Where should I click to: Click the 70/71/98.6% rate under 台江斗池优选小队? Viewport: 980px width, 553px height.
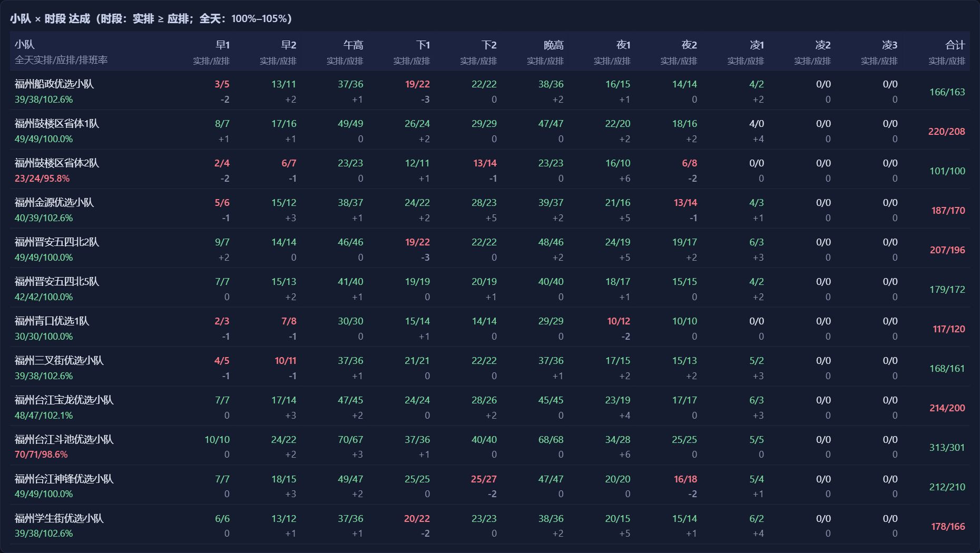(41, 455)
